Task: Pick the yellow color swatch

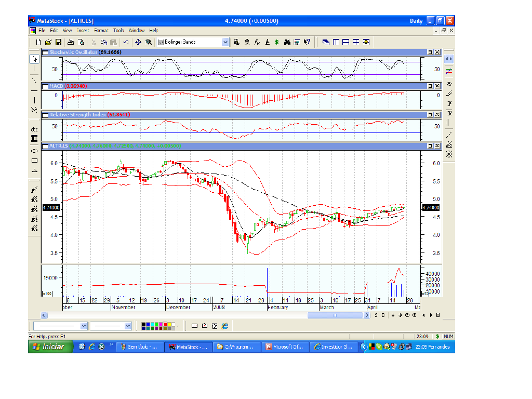Action: click(x=169, y=324)
